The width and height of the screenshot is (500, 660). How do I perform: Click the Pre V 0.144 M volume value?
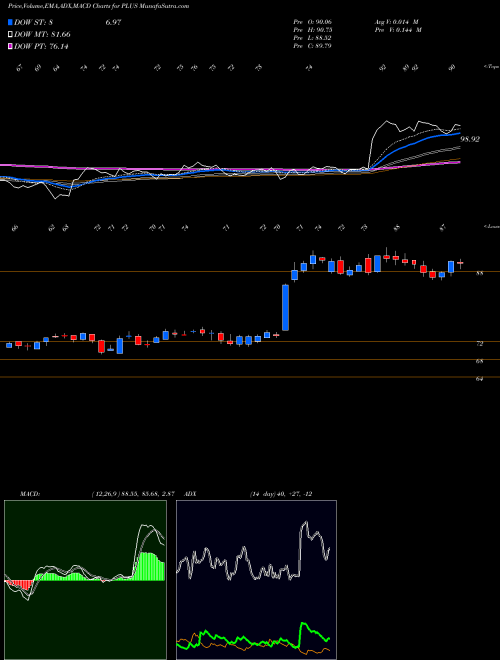pos(398,30)
